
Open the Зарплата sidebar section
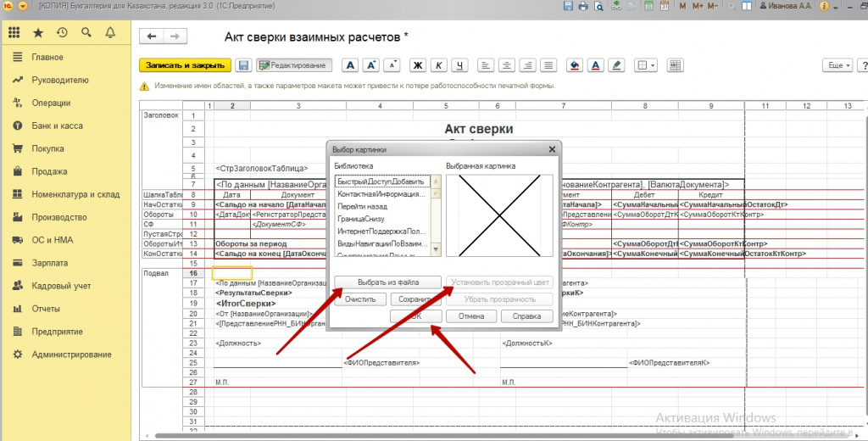pyautogui.click(x=51, y=263)
